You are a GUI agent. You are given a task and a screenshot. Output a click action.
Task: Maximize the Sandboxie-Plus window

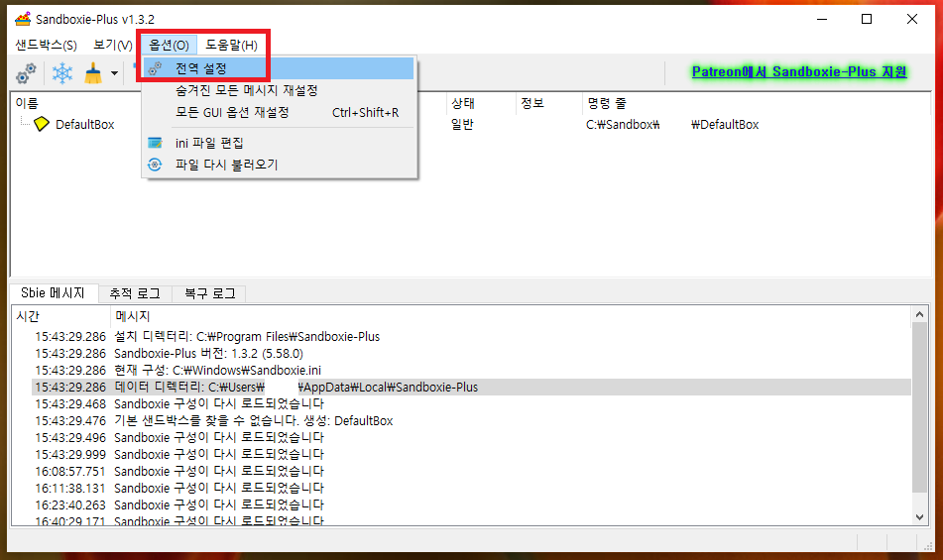point(867,19)
